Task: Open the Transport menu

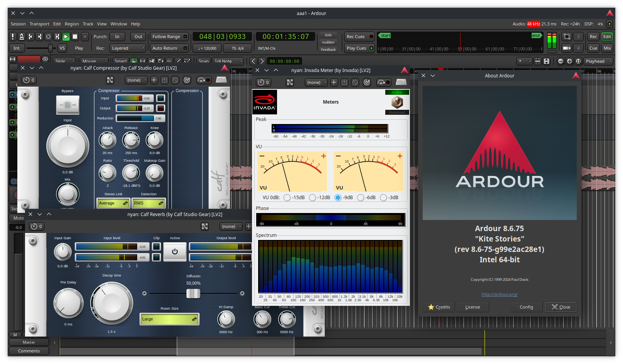Action: [39, 24]
